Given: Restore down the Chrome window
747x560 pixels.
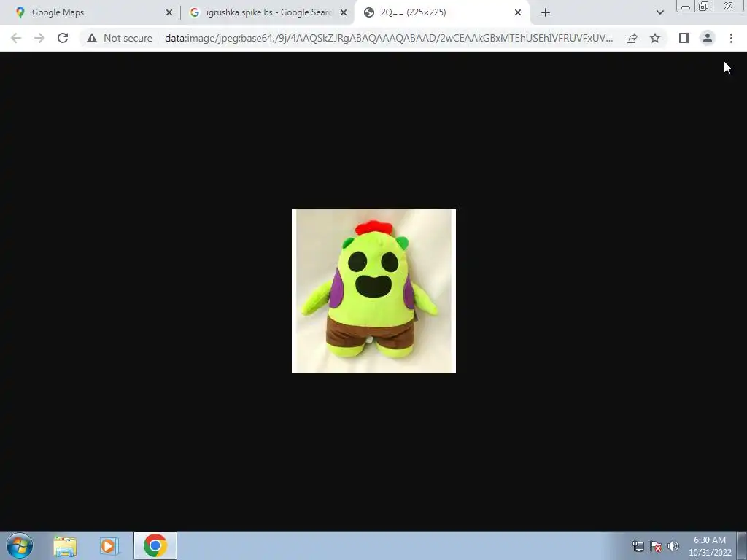Looking at the screenshot, I should tap(703, 6).
